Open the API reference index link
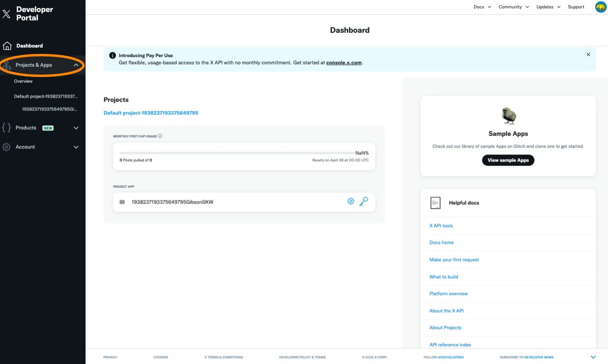Image resolution: width=608 pixels, height=364 pixels. click(450, 345)
